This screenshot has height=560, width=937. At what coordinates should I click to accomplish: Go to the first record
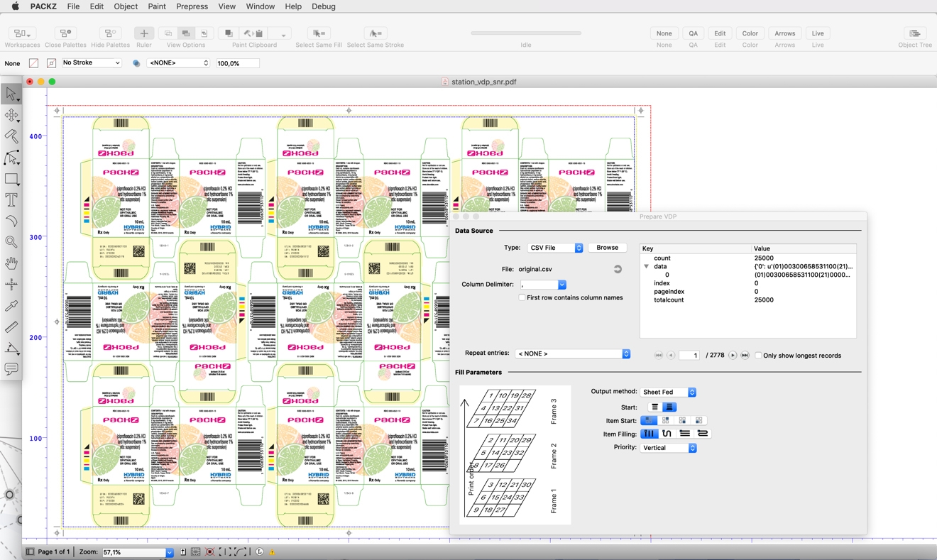click(658, 356)
